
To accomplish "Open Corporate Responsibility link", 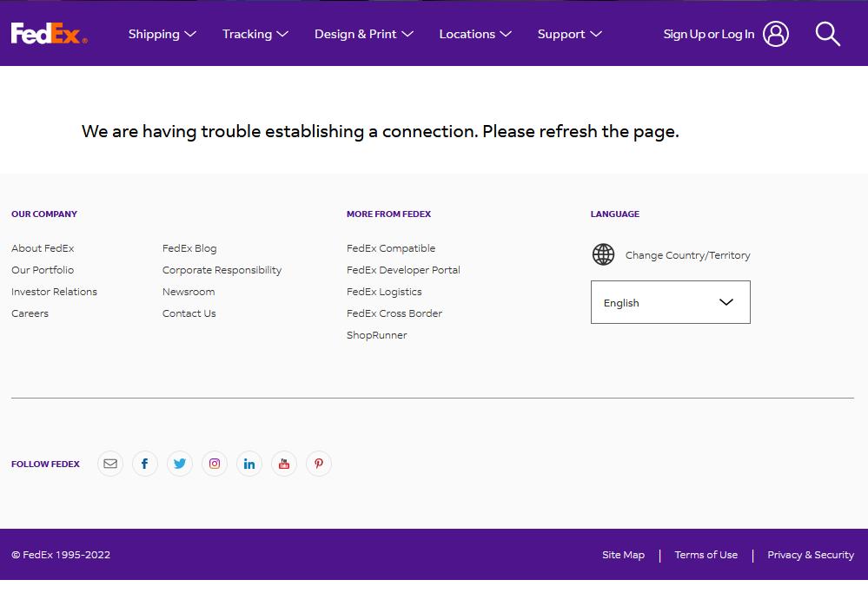I will point(222,270).
